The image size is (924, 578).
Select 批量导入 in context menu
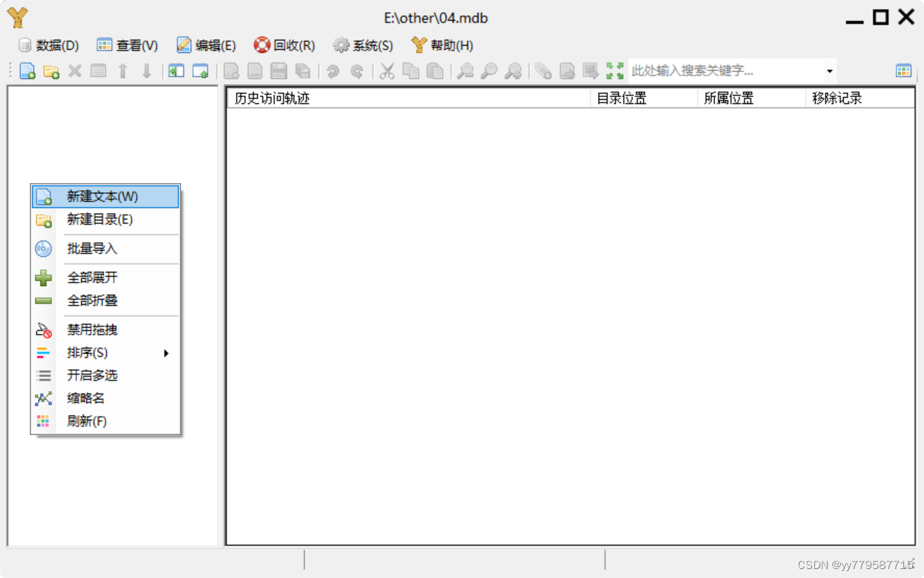(105, 249)
